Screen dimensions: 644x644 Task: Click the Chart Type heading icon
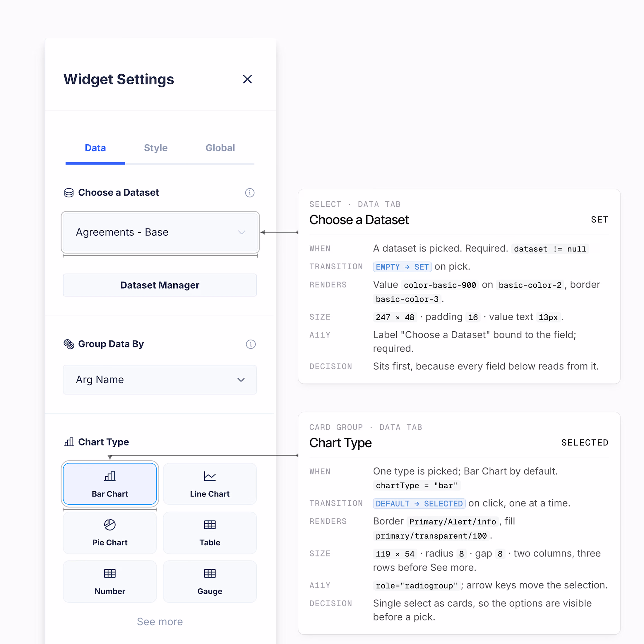[69, 442]
